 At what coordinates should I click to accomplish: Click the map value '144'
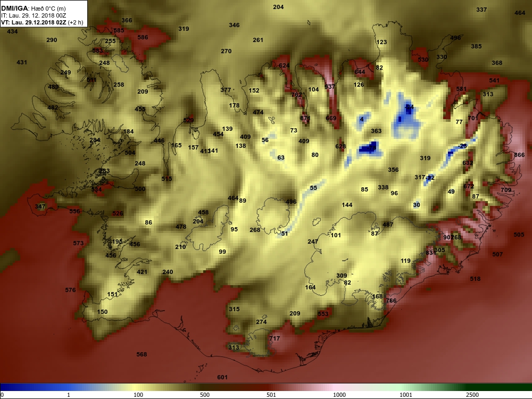click(347, 205)
